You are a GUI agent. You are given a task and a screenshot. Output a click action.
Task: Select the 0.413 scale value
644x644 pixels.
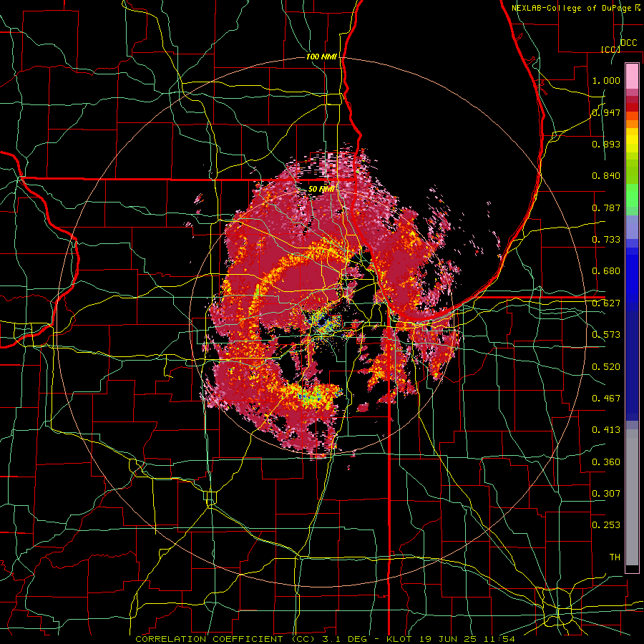point(606,430)
